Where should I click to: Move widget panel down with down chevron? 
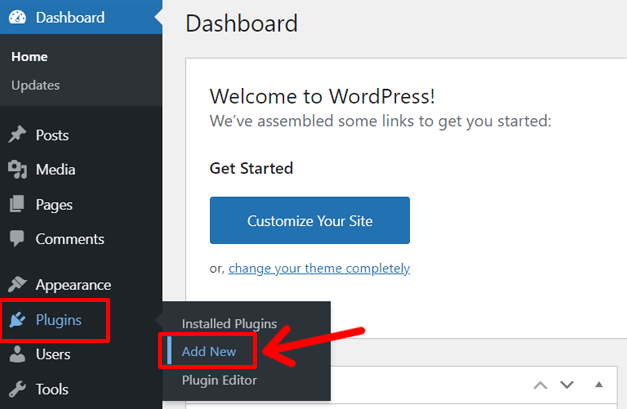point(567,385)
